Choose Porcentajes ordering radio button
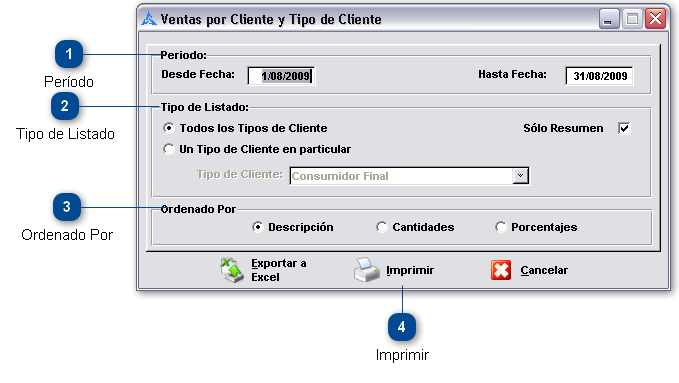Viewport: 679px width, 383px height. pyautogui.click(x=501, y=227)
